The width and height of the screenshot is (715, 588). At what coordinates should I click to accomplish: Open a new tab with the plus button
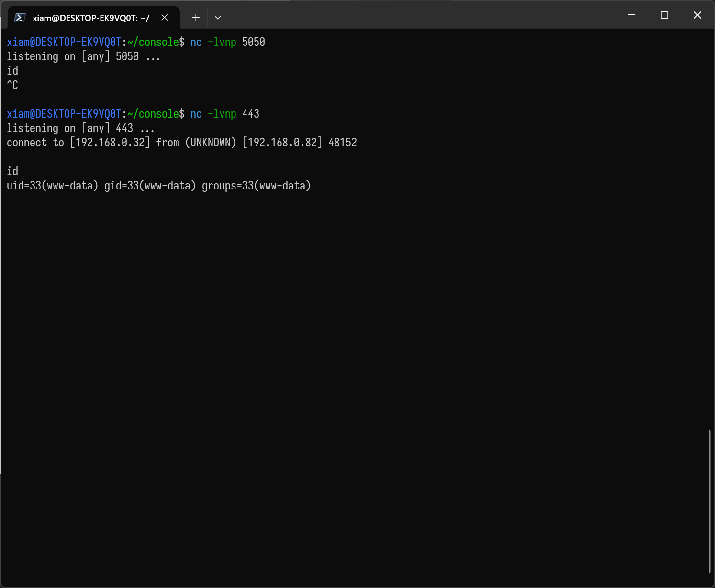point(196,18)
